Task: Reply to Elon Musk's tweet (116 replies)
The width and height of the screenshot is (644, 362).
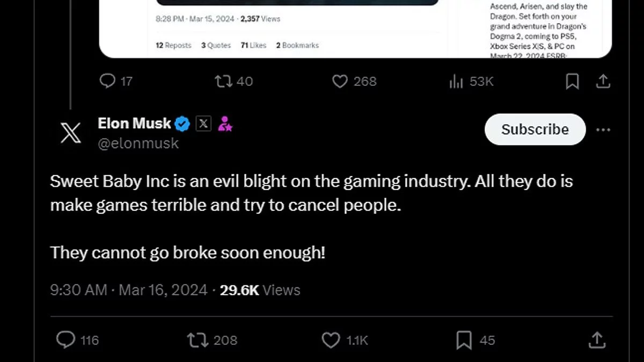Action: tap(66, 340)
